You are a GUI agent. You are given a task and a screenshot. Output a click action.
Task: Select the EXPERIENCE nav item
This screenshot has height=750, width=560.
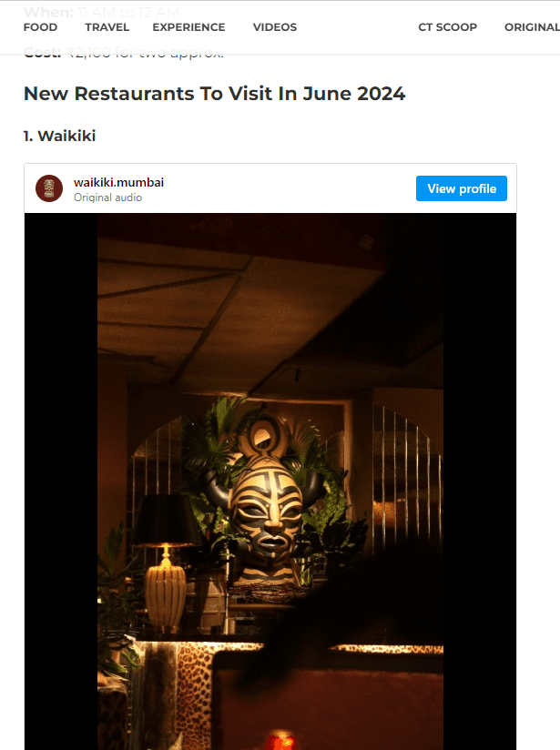[188, 27]
